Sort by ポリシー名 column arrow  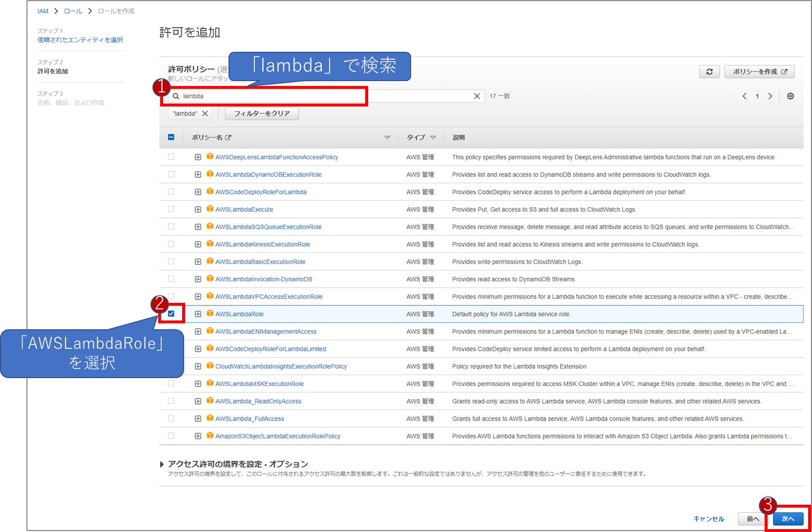coord(387,138)
